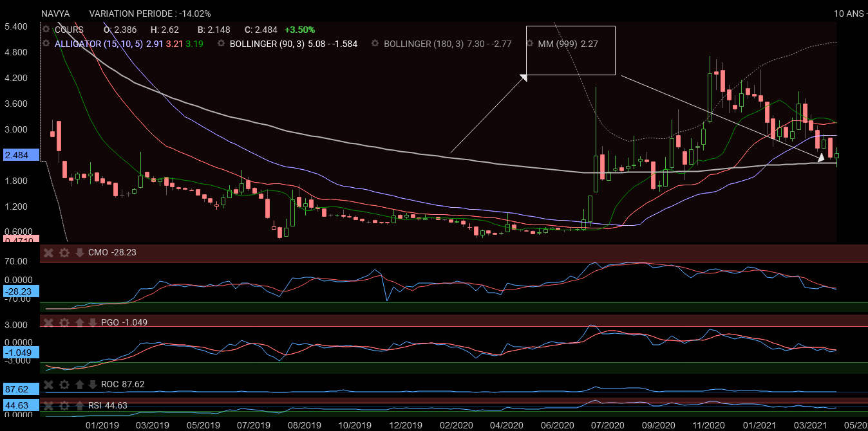Open settings gear for MM (999)
This screenshot has width=868, height=431.
pyautogui.click(x=530, y=44)
